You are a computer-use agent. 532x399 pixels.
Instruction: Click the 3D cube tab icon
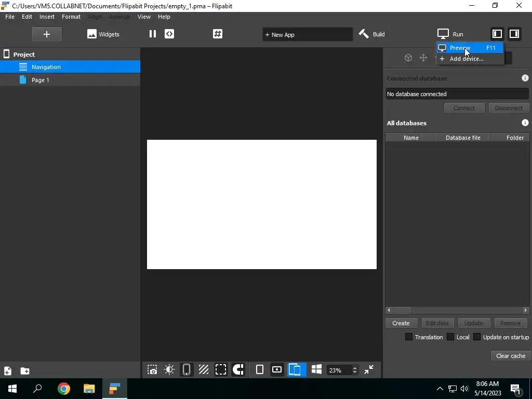click(408, 58)
